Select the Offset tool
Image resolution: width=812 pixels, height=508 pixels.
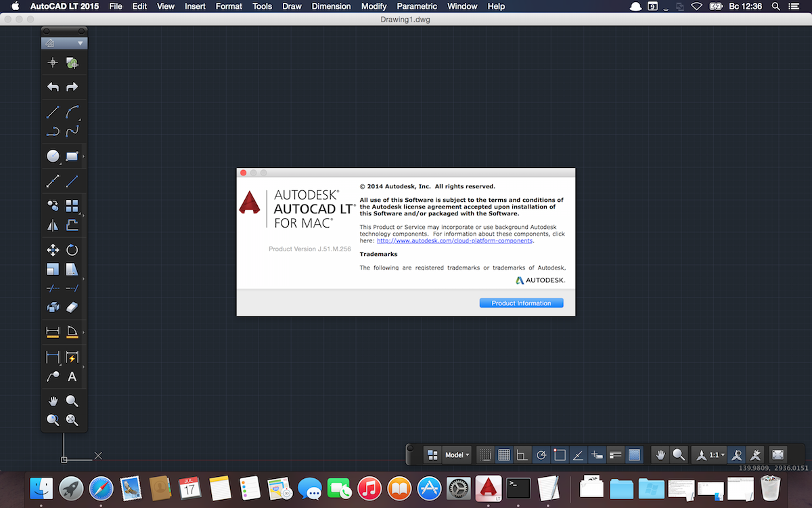pos(72,226)
